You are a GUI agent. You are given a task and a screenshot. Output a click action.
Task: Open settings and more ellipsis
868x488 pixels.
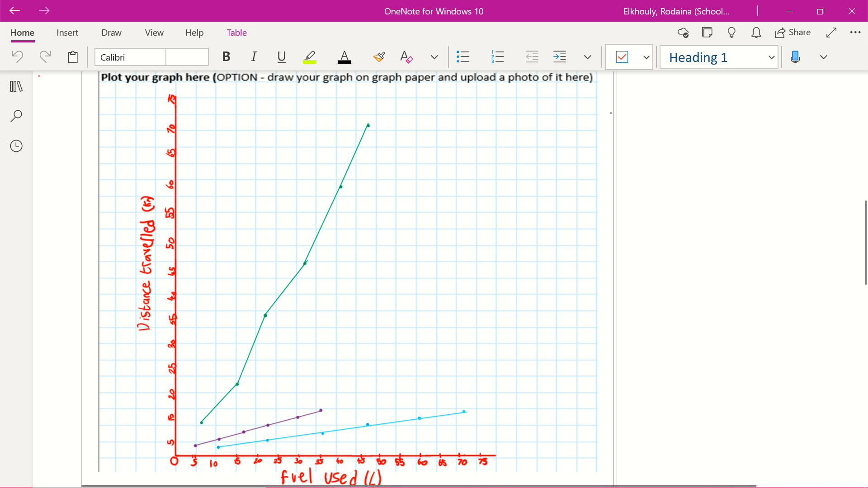[x=855, y=33]
